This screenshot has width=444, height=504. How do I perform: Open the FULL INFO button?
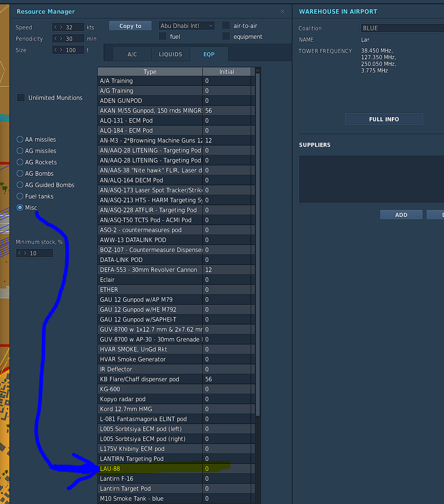coord(384,119)
